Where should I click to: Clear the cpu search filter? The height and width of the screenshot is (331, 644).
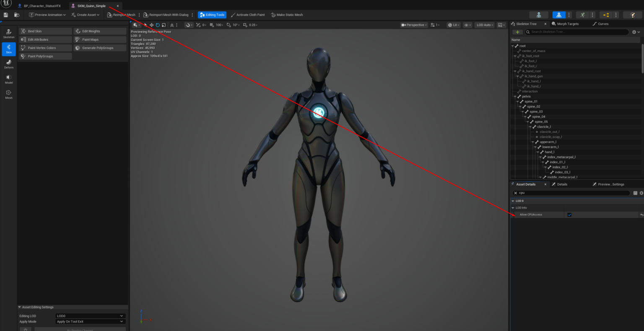(516, 193)
